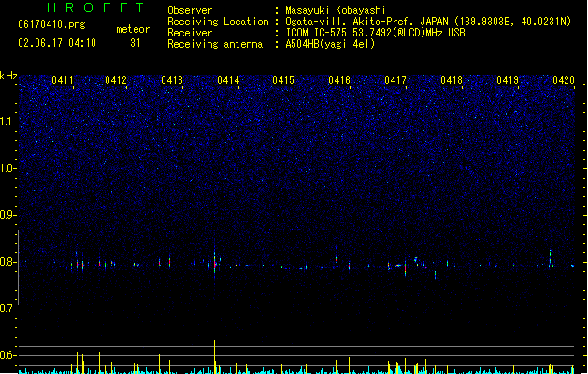Click the 0414 time marker
588x374 pixels.
[228, 80]
